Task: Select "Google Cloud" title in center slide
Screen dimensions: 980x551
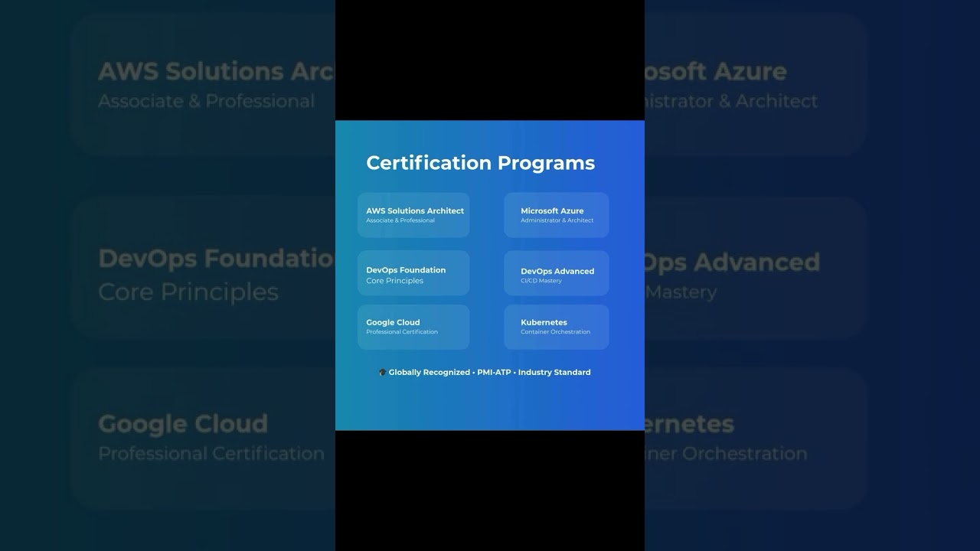Action: point(393,322)
